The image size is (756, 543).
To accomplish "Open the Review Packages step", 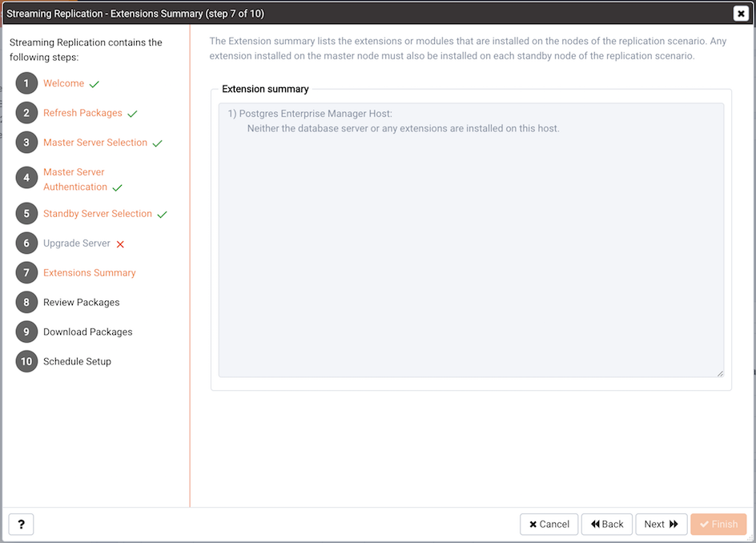I will pyautogui.click(x=82, y=303).
